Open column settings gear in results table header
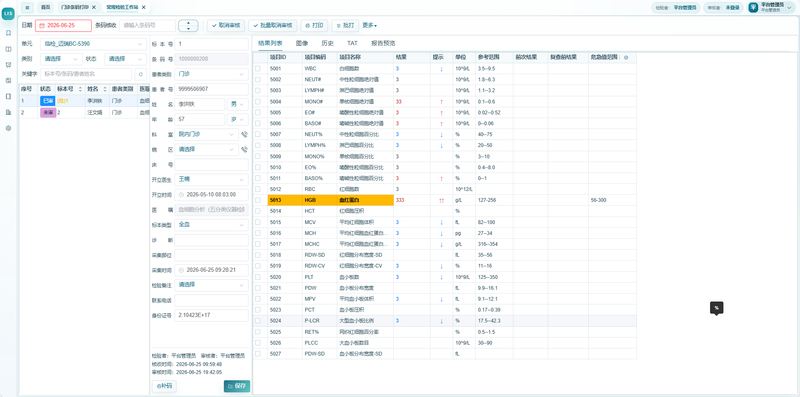Screen dimensions: 800x397 click(x=626, y=57)
